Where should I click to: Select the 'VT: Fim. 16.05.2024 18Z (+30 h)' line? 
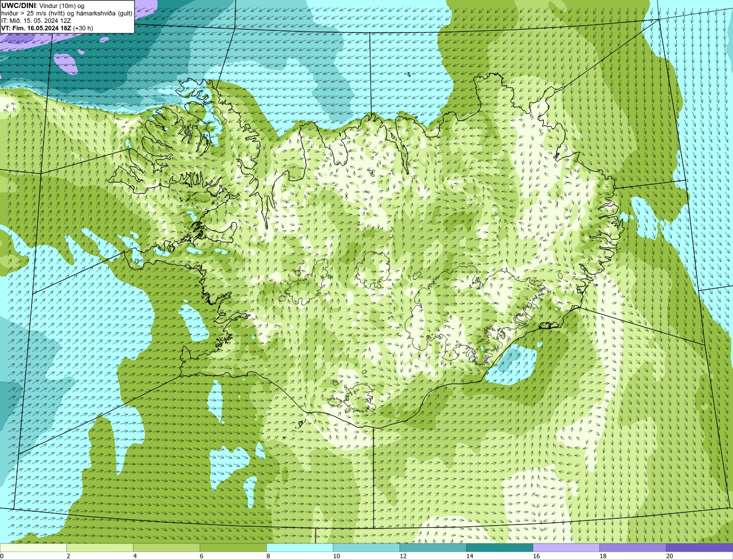pos(47,28)
